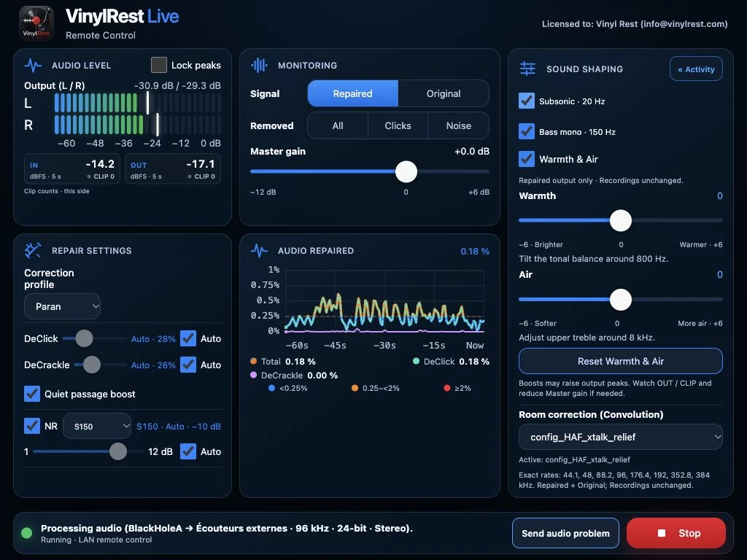Click the DeClick slider knob
747x560 pixels.
click(84, 338)
